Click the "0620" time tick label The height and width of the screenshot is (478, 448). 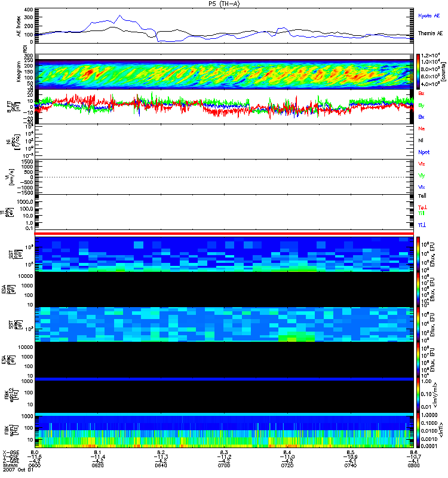tap(97, 465)
